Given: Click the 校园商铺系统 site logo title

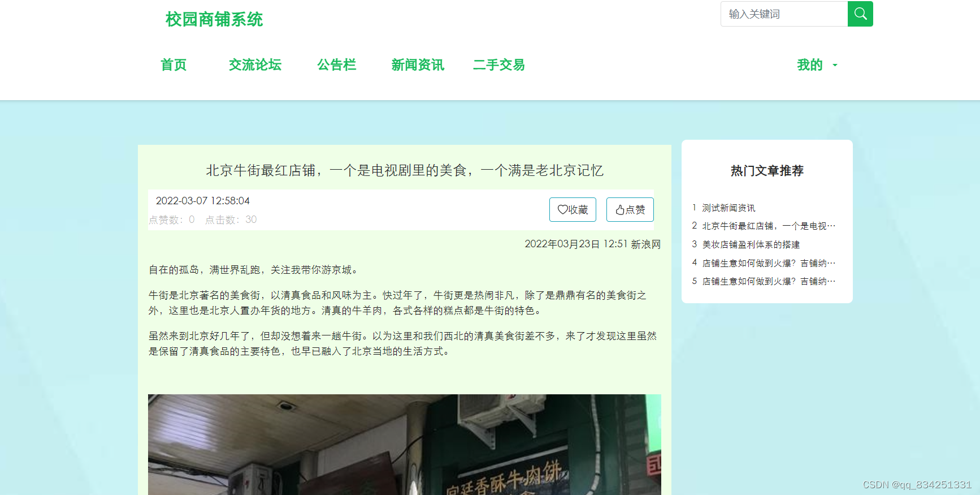Looking at the screenshot, I should tap(214, 20).
